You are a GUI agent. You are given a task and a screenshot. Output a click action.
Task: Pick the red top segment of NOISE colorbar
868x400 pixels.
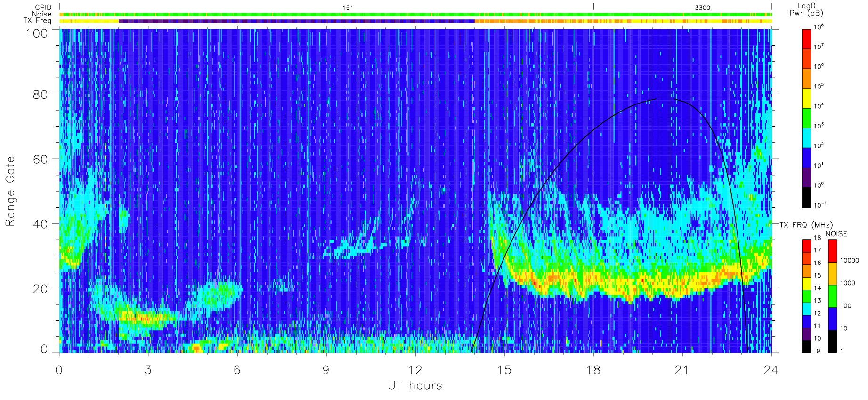click(832, 251)
